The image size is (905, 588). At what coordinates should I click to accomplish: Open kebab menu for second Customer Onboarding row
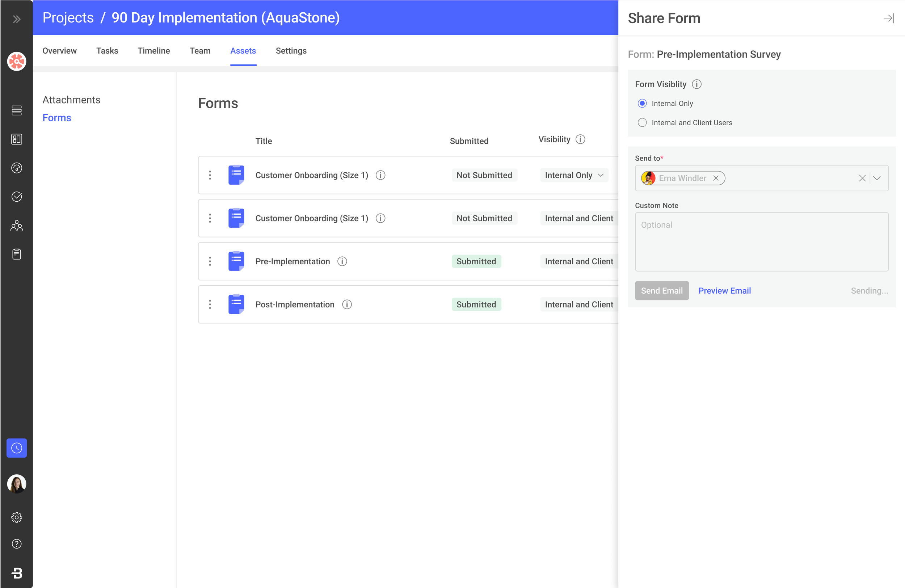[x=210, y=218]
